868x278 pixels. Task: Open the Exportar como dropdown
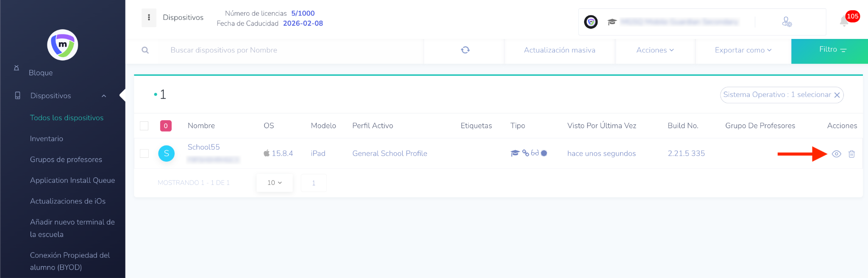click(743, 50)
